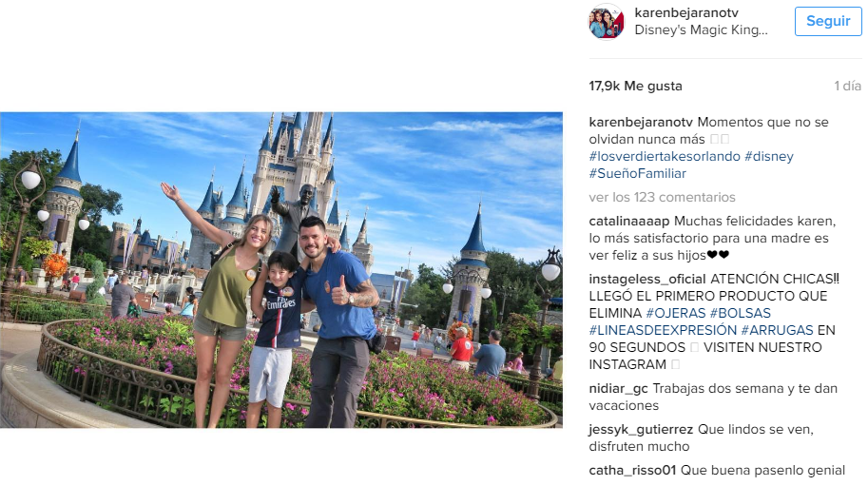Expand ver los 123 comentarios
Screen dimensions: 868x486
pos(662,197)
